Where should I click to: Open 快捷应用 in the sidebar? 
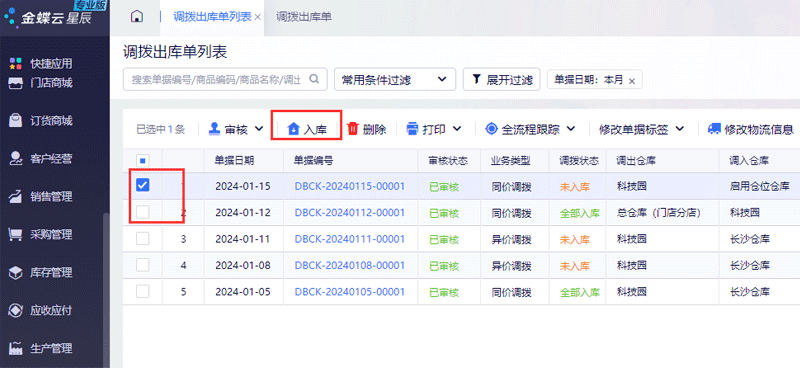[51, 64]
